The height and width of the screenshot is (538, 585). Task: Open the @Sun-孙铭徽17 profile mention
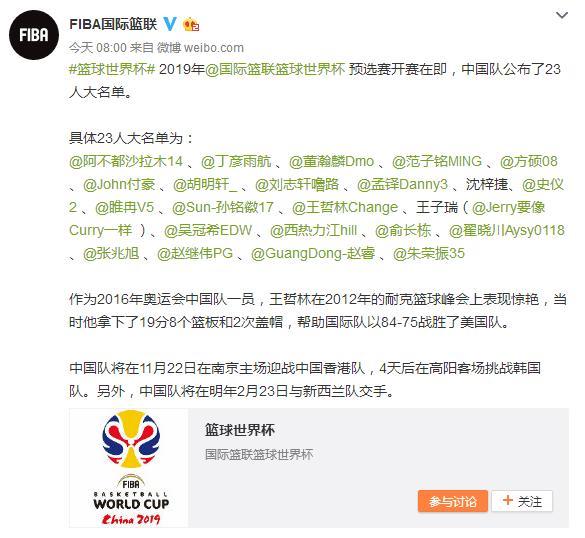coord(222,207)
